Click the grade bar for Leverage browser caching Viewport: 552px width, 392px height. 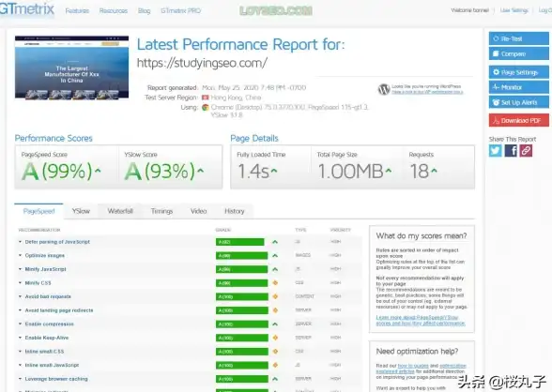tap(242, 379)
